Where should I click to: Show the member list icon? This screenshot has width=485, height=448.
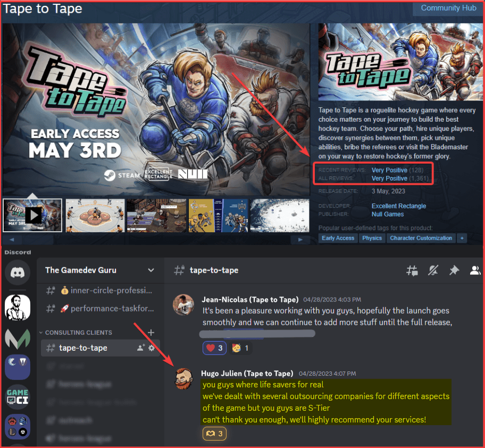[x=475, y=271]
